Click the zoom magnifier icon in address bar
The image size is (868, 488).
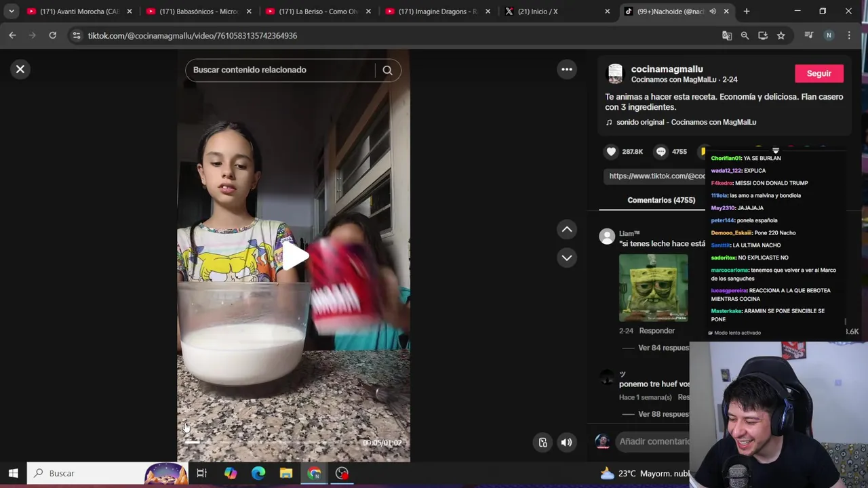[745, 35]
